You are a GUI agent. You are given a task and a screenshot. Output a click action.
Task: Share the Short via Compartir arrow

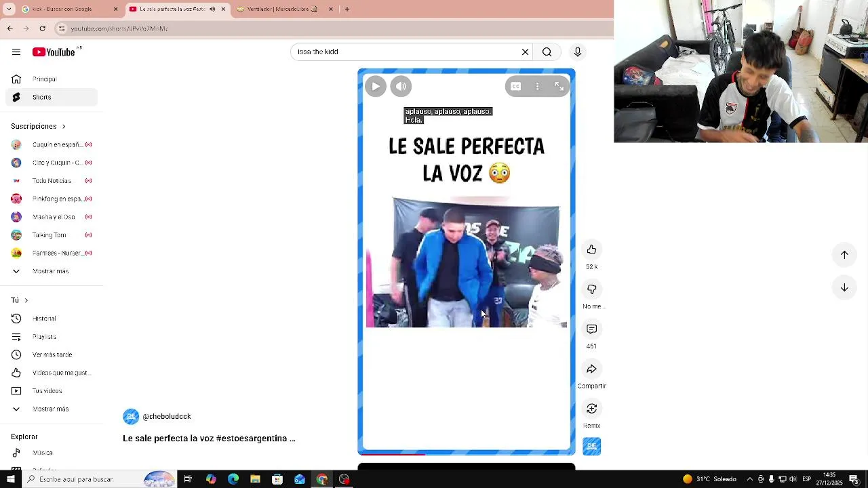point(592,369)
